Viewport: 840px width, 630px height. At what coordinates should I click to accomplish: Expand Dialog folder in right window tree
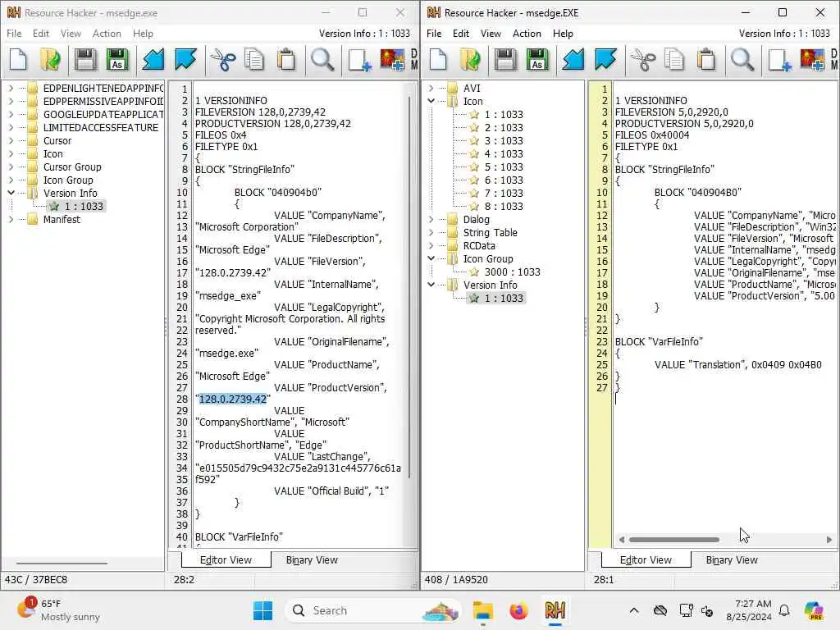tap(431, 219)
